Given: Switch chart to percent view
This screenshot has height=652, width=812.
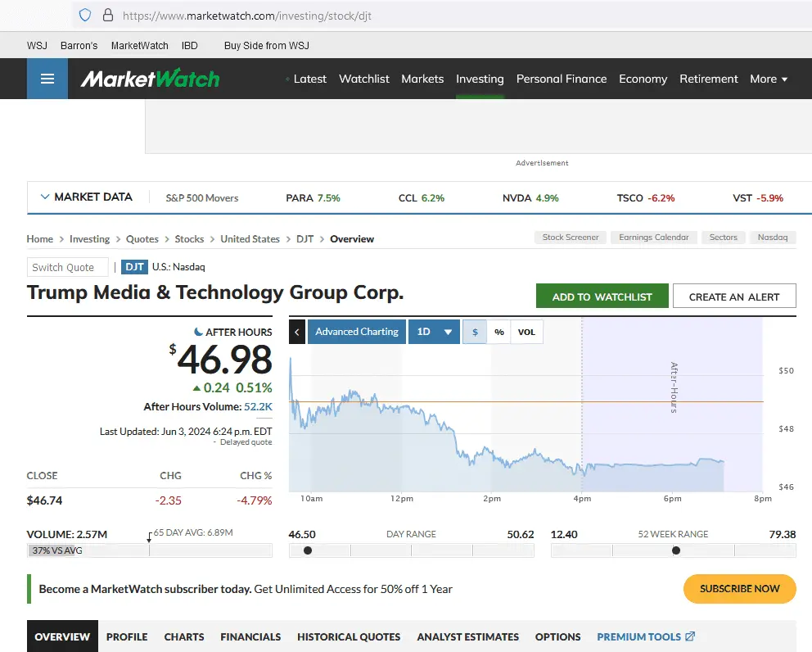Looking at the screenshot, I should click(498, 332).
